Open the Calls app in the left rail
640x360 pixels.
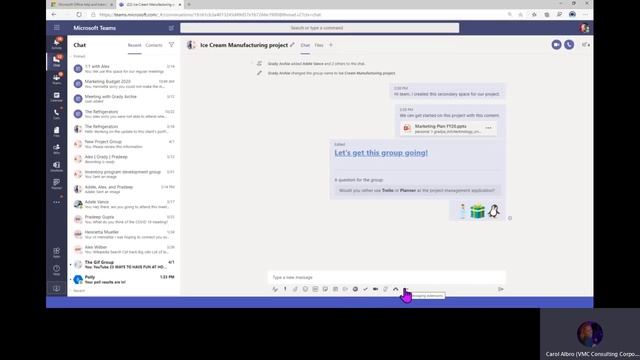coord(56,114)
